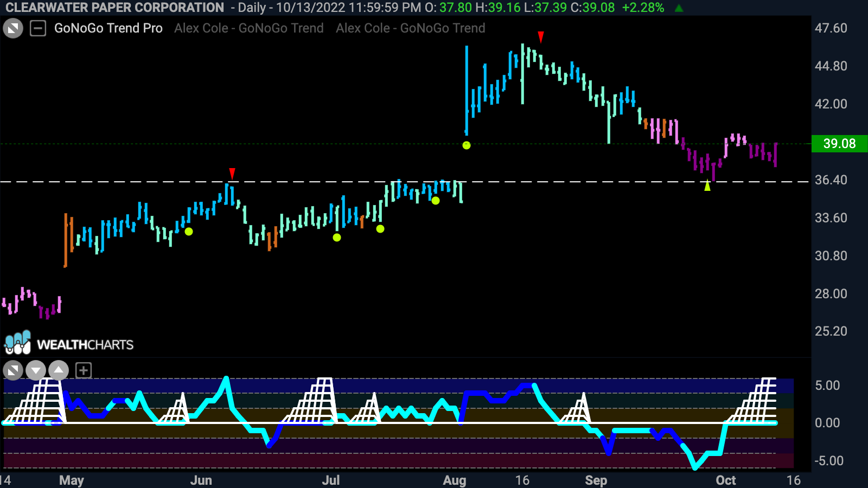This screenshot has width=868, height=488.
Task: Click the 36.40 price axis label
Action: click(831, 180)
